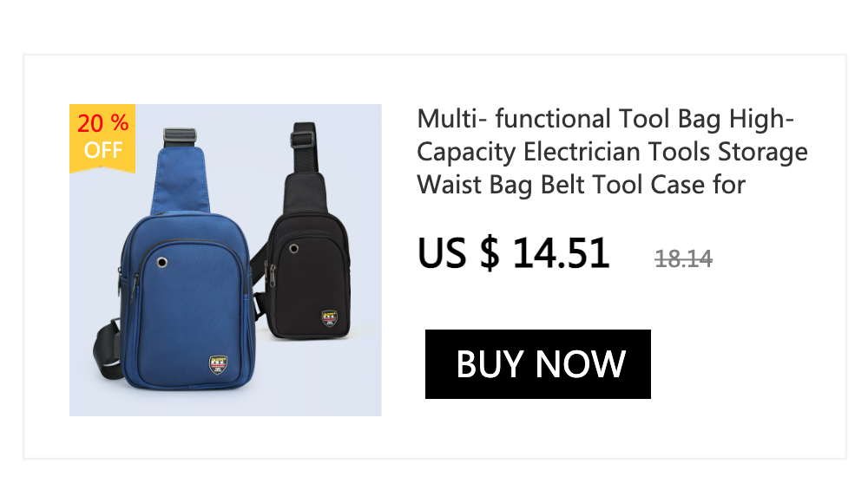Click the struck-through 18.14 original price
868x503 pixels.
[684, 258]
